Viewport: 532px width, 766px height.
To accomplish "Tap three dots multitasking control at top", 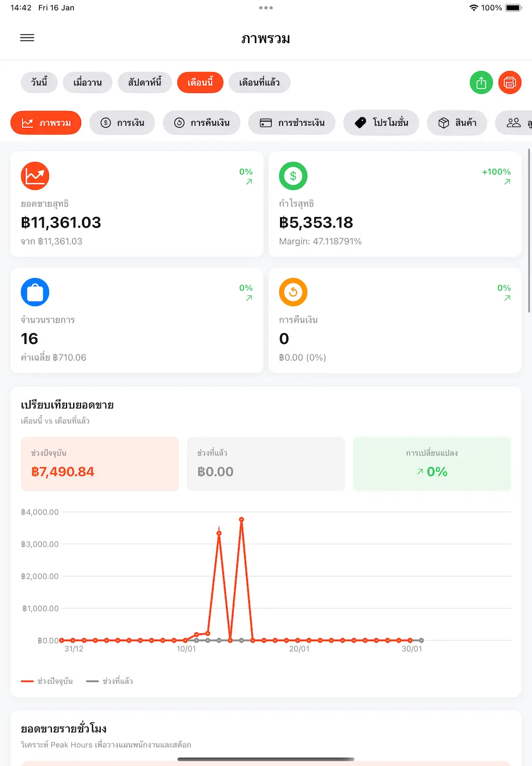I will pyautogui.click(x=266, y=8).
